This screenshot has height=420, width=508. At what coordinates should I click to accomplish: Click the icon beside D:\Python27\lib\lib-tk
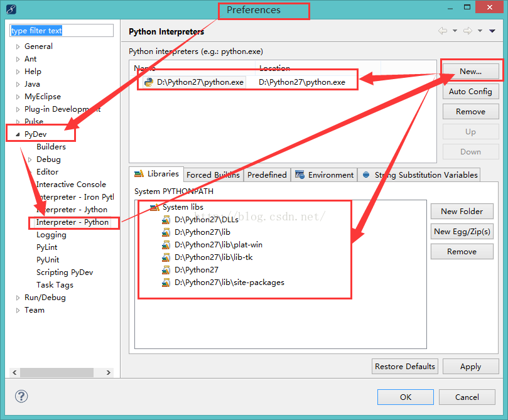(x=166, y=257)
